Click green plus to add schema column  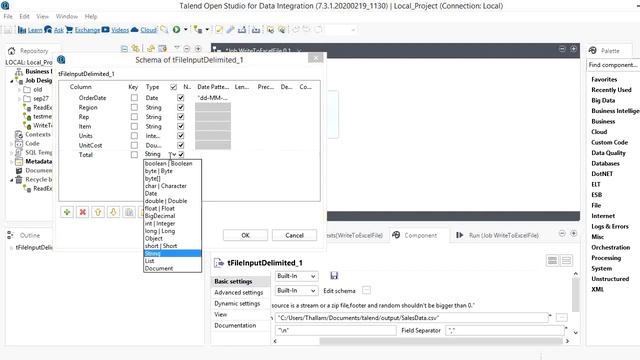(67, 212)
